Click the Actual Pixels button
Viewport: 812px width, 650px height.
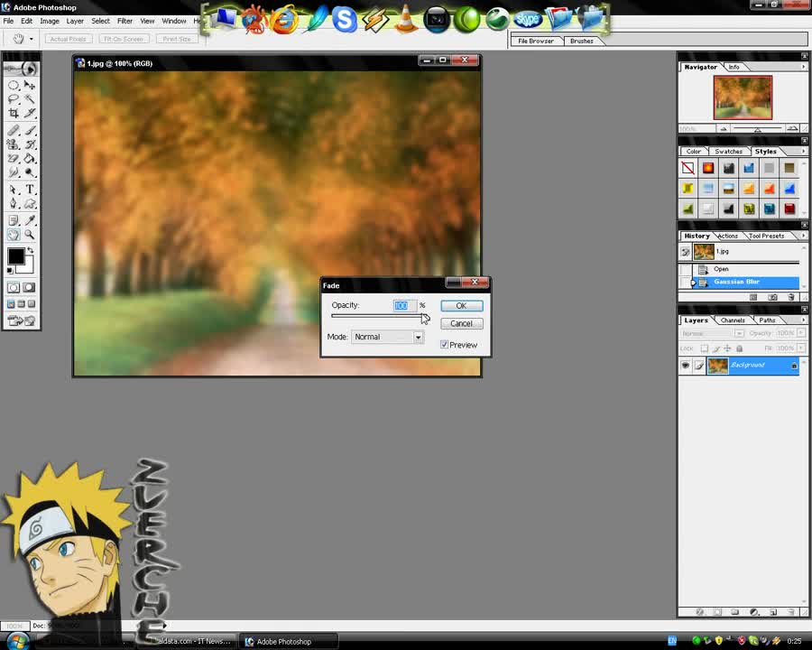tap(69, 39)
